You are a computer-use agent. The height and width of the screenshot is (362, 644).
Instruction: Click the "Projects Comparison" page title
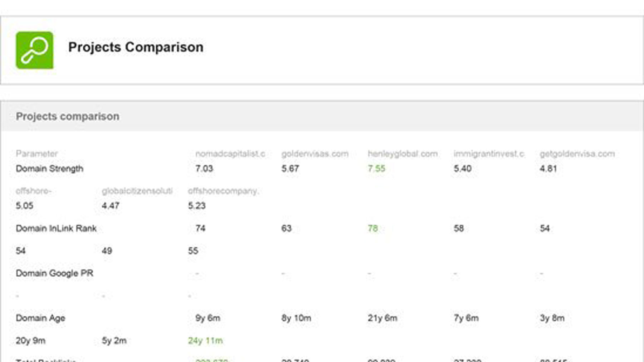click(136, 47)
